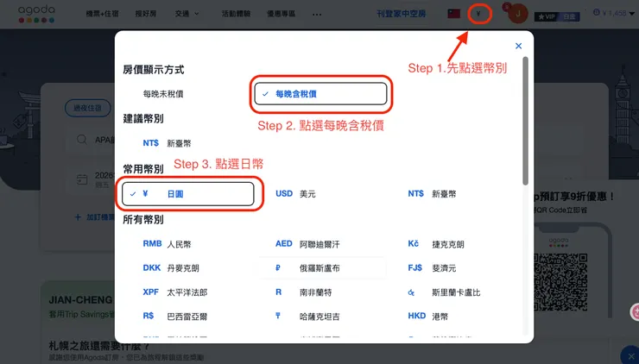Open 優惠專區 in the top navigation
Viewport: 639px width, 364px height.
tap(282, 14)
